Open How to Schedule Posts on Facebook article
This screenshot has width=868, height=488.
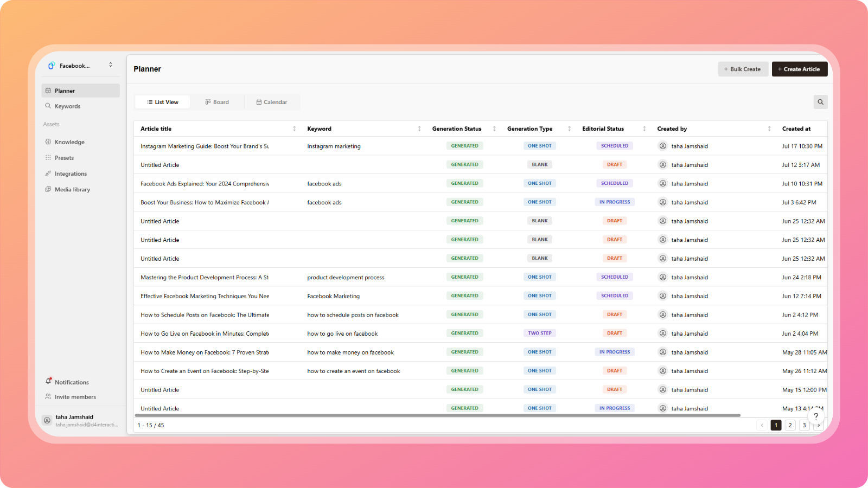205,315
